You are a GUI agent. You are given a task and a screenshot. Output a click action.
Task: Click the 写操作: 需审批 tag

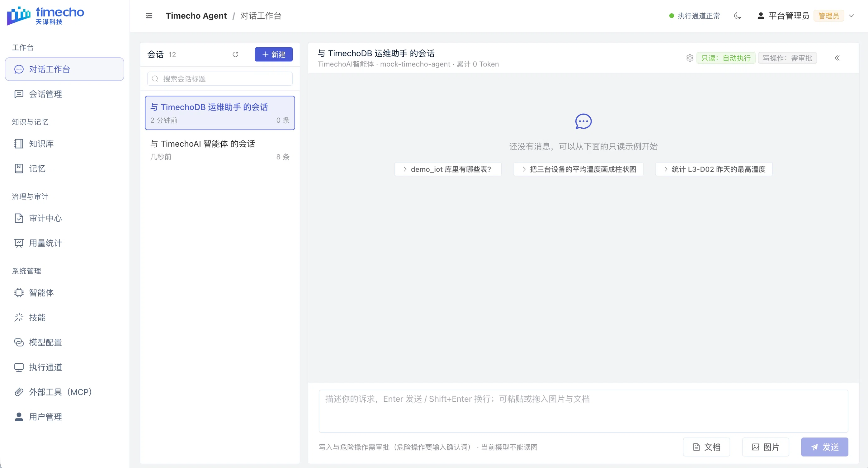(787, 58)
